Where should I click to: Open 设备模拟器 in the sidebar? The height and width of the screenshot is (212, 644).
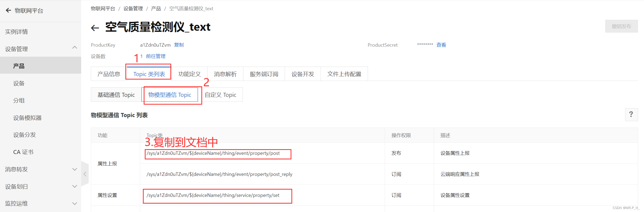click(27, 118)
